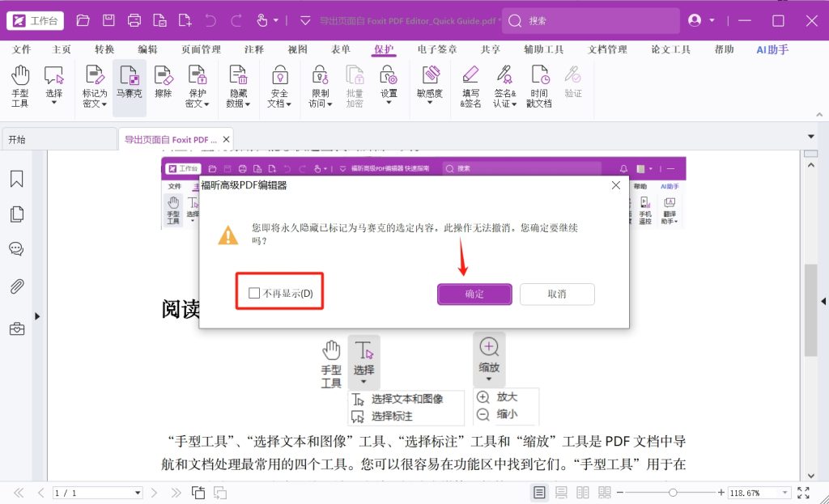Select the 手型工具 hand tool

coord(20,87)
